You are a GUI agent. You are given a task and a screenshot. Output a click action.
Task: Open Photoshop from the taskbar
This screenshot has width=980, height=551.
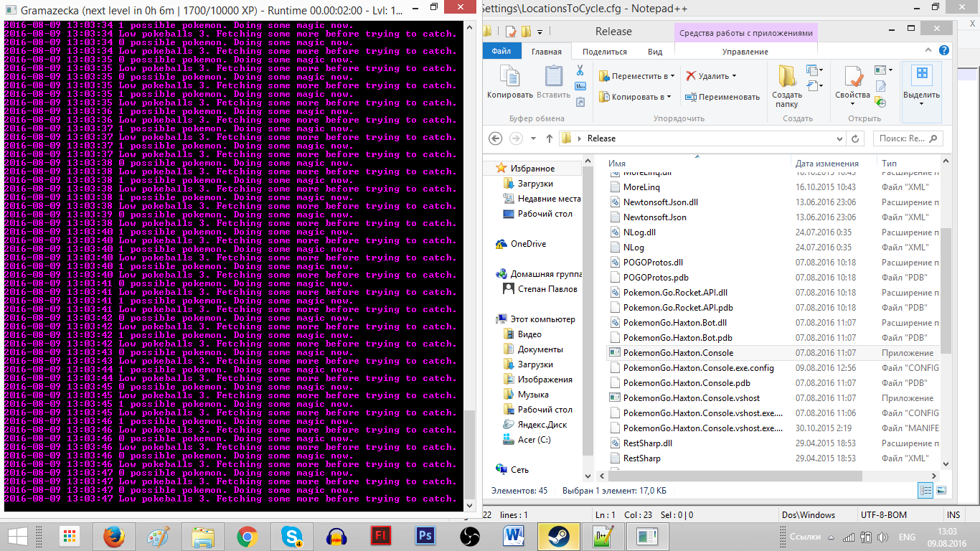click(425, 536)
